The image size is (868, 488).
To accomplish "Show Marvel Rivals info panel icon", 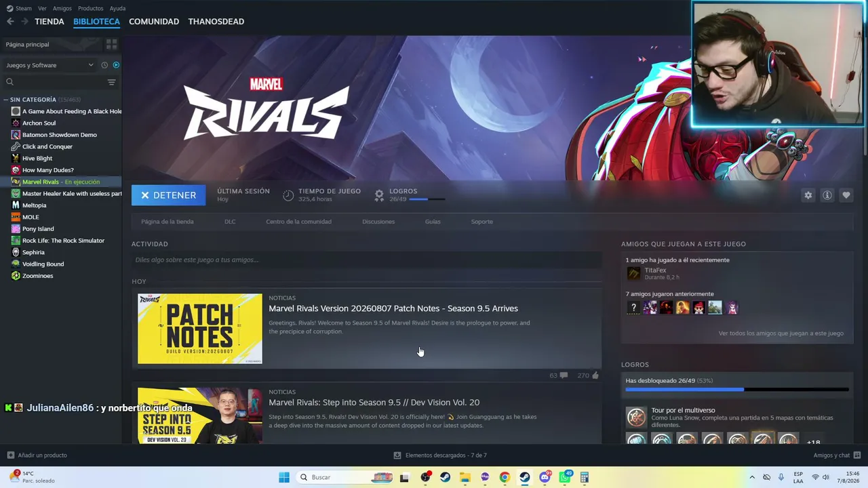I will click(x=827, y=195).
